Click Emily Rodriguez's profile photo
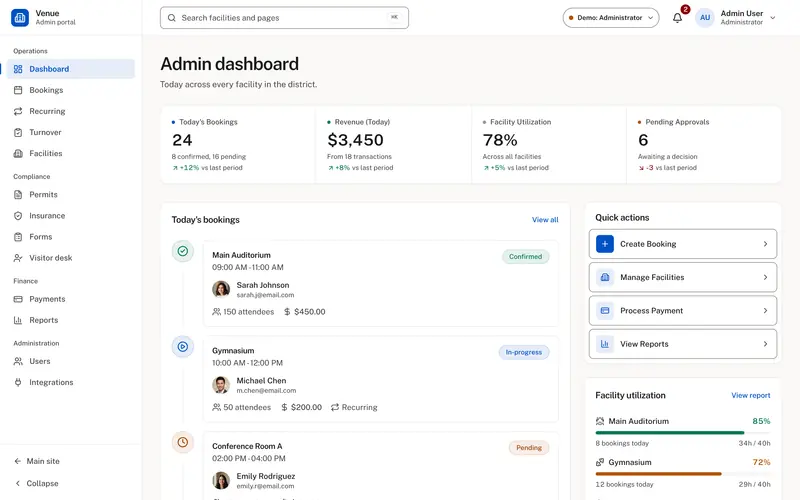 [221, 480]
